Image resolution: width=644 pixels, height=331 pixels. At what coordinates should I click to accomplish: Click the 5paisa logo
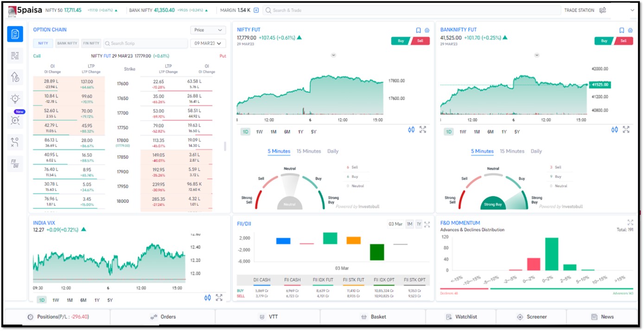point(25,10)
